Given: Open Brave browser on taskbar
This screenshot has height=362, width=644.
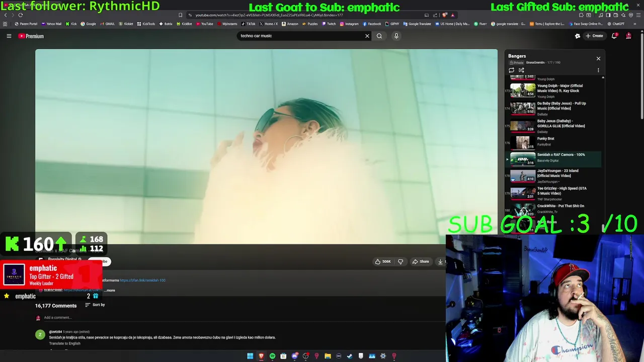Looking at the screenshot, I should pyautogui.click(x=261, y=356).
